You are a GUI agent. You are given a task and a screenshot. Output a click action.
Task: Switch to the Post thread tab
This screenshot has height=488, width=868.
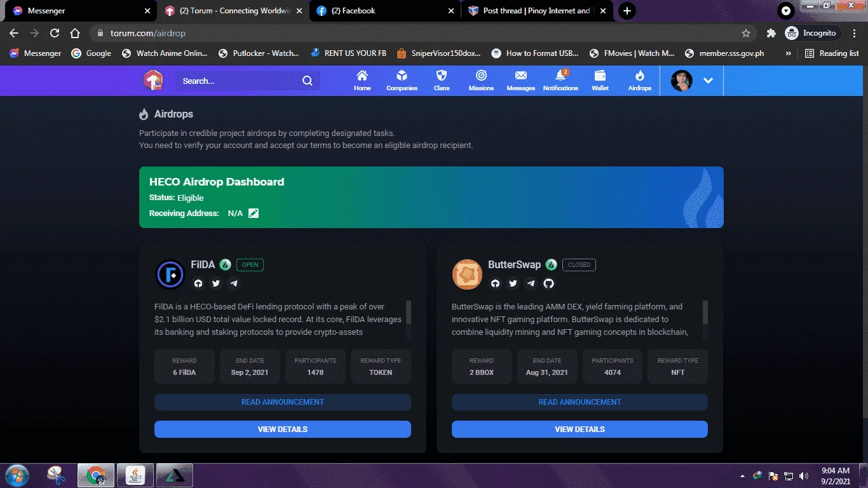(536, 11)
